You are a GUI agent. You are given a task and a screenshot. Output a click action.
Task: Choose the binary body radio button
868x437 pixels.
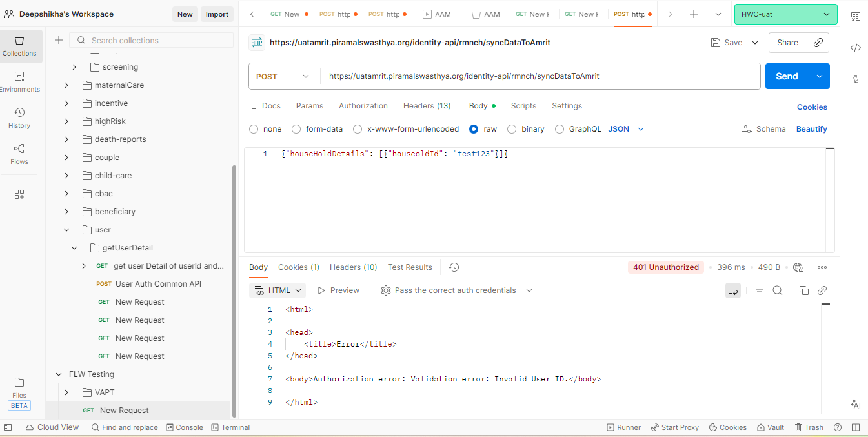click(512, 129)
